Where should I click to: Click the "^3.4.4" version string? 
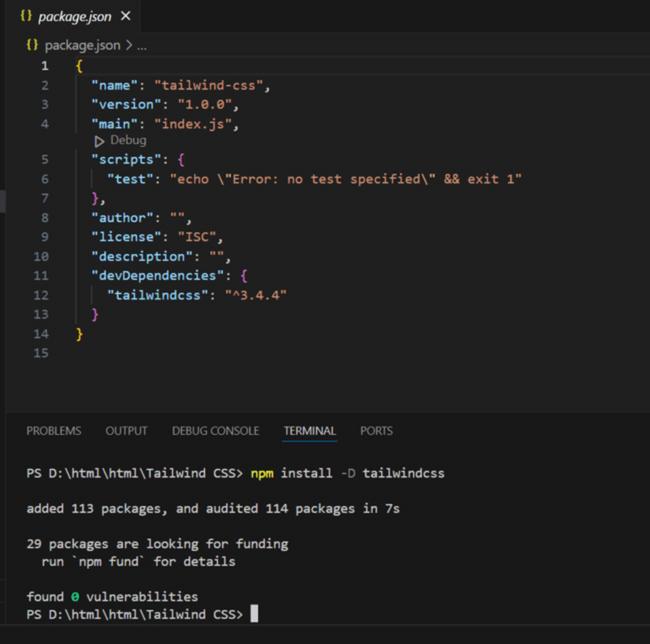255,295
